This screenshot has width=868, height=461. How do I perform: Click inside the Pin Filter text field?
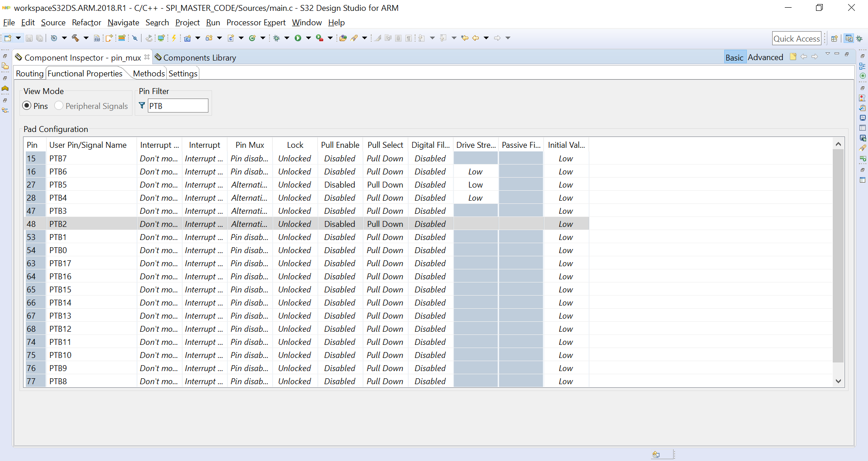click(178, 105)
